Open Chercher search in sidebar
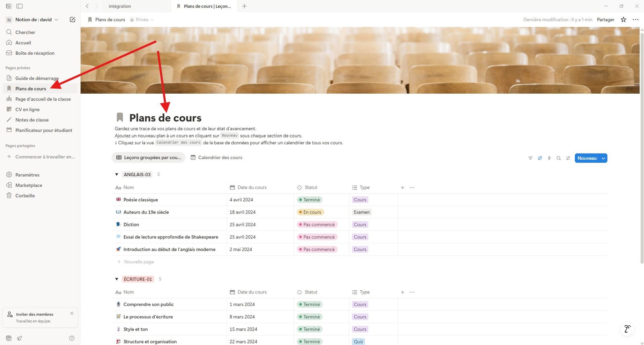 tap(40, 32)
